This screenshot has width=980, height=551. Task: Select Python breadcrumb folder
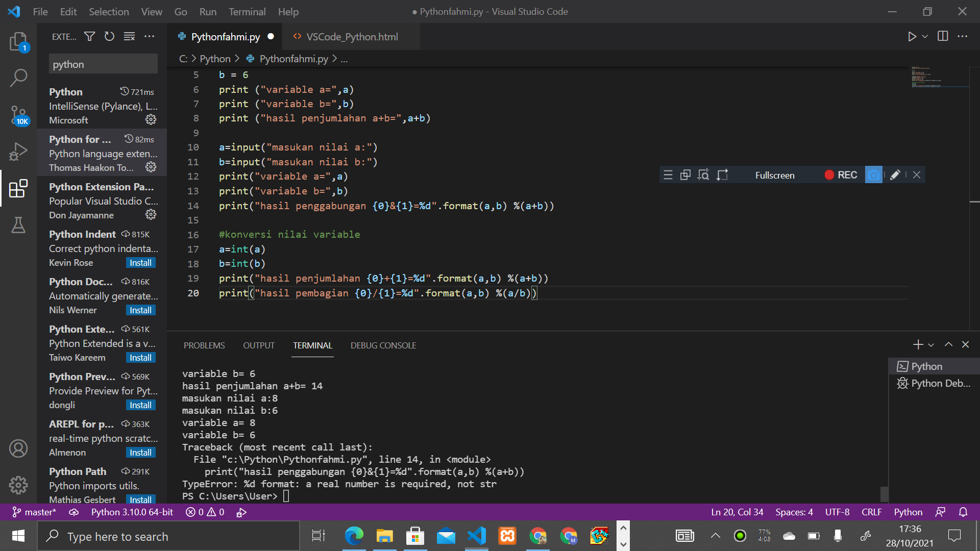pyautogui.click(x=215, y=59)
